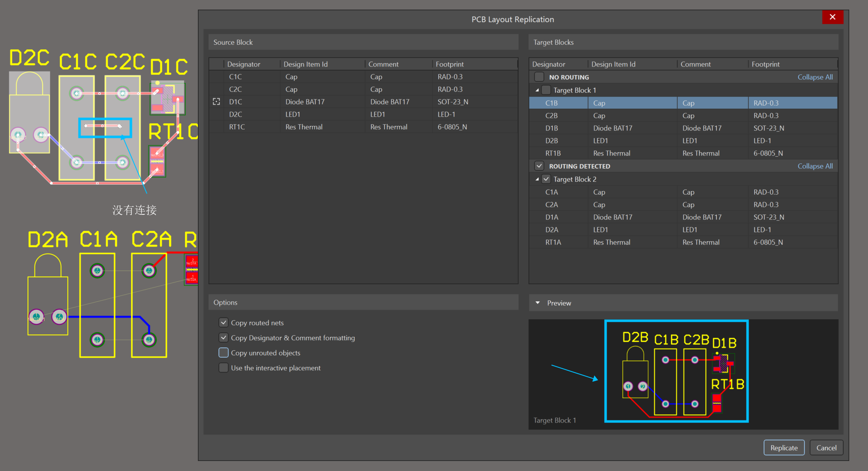Enable Copy unrouted objects option
868x471 pixels.
coord(224,353)
